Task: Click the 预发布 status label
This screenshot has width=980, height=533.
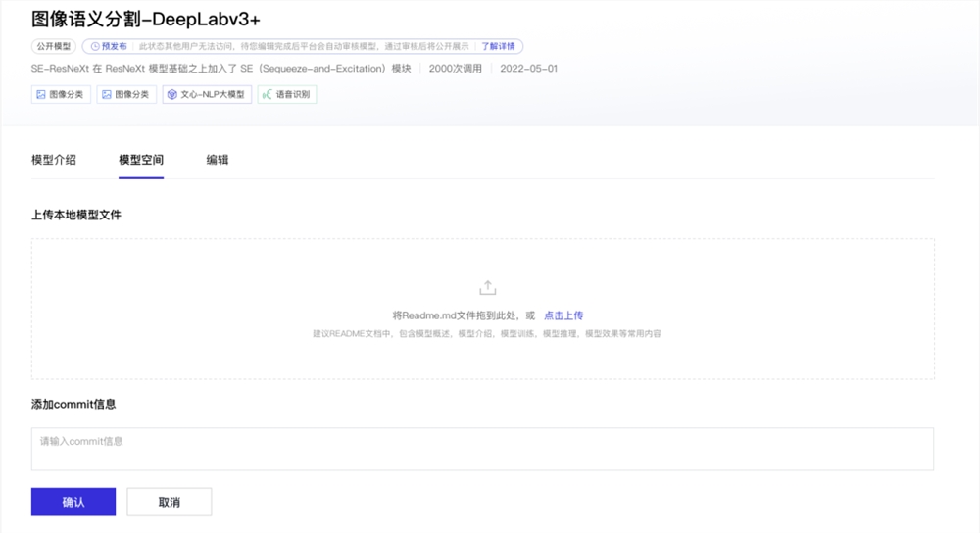Action: pos(114,46)
